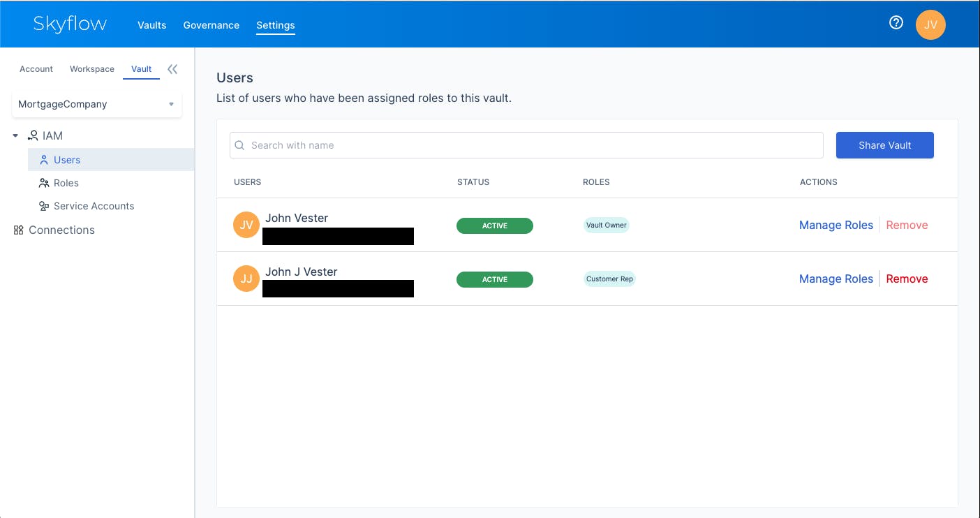The width and height of the screenshot is (980, 518).
Task: Switch to the Vault tab
Action: (x=142, y=69)
